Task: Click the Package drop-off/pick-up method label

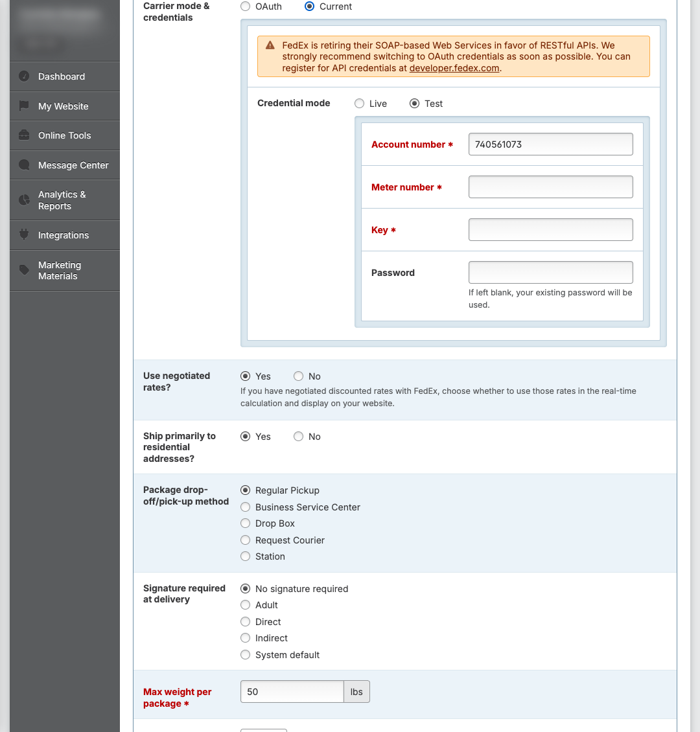Action: (x=186, y=496)
